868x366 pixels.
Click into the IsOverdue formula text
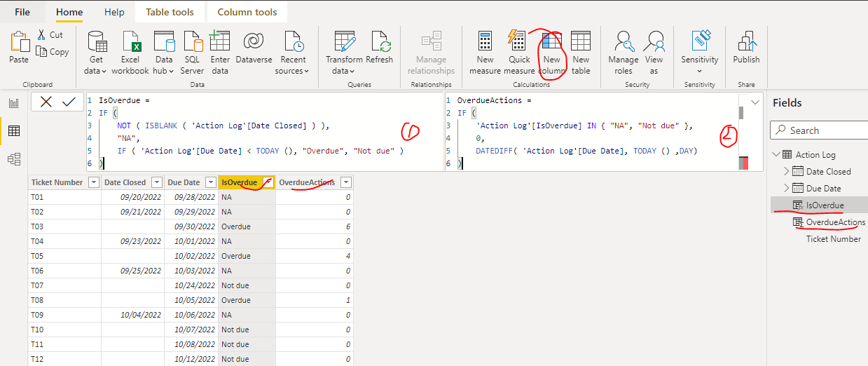[x=265, y=132]
